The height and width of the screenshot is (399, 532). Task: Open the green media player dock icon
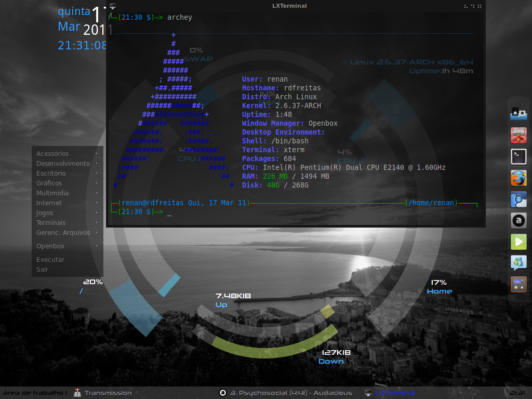[518, 242]
